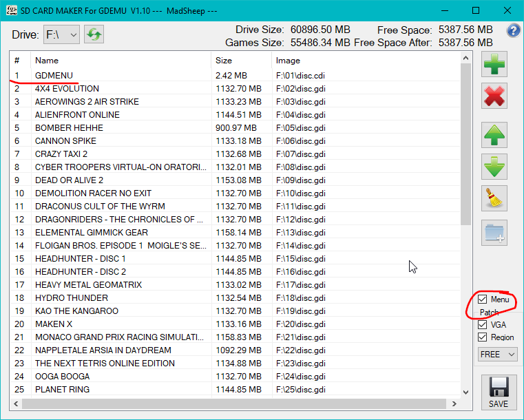This screenshot has width=524, height=420.
Task: Click the vertical scrollbar down arrow
Action: (x=465, y=392)
